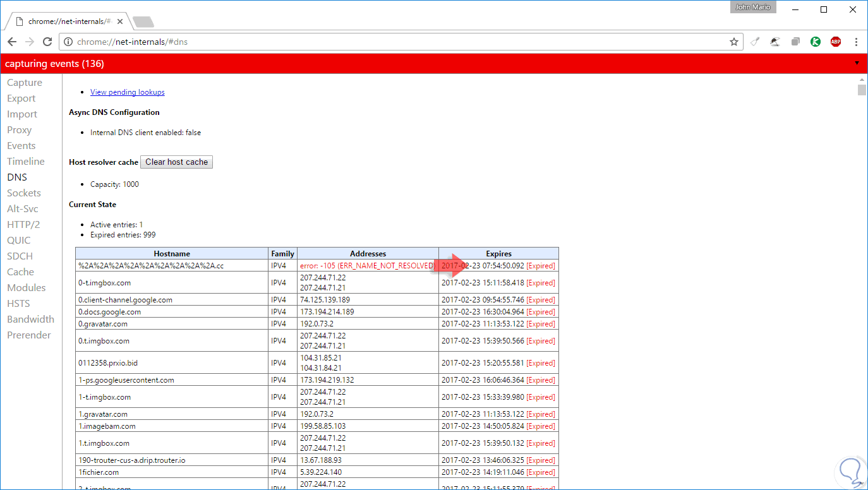Viewport: 868px width, 490px height.
Task: Open the Capture section in the sidebar
Action: 25,83
